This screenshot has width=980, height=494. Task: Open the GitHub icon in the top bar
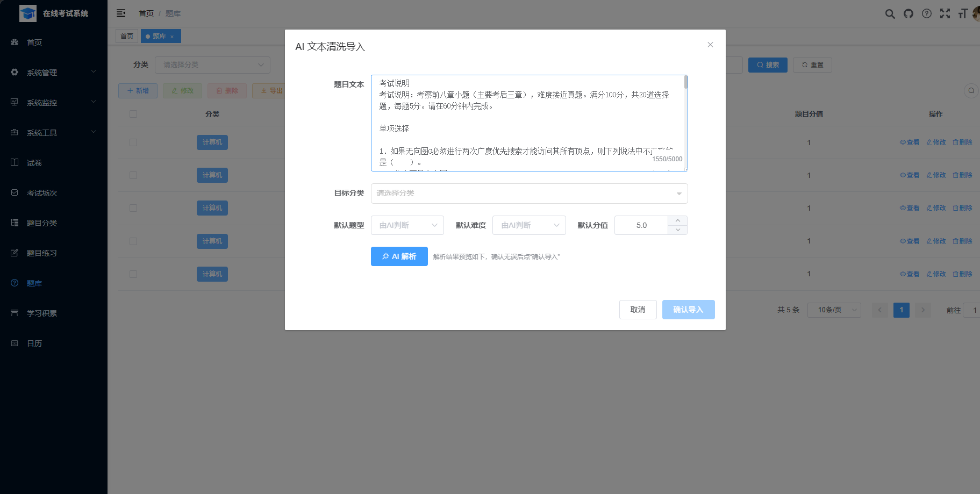pos(909,13)
